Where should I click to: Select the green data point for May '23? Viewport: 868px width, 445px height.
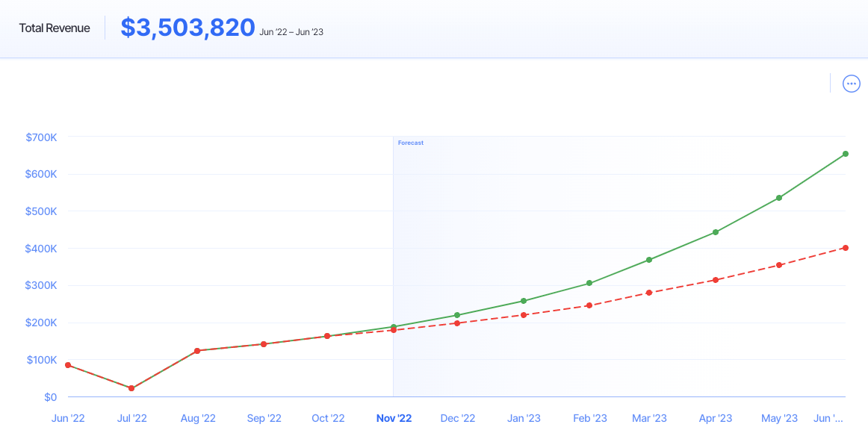pos(779,198)
